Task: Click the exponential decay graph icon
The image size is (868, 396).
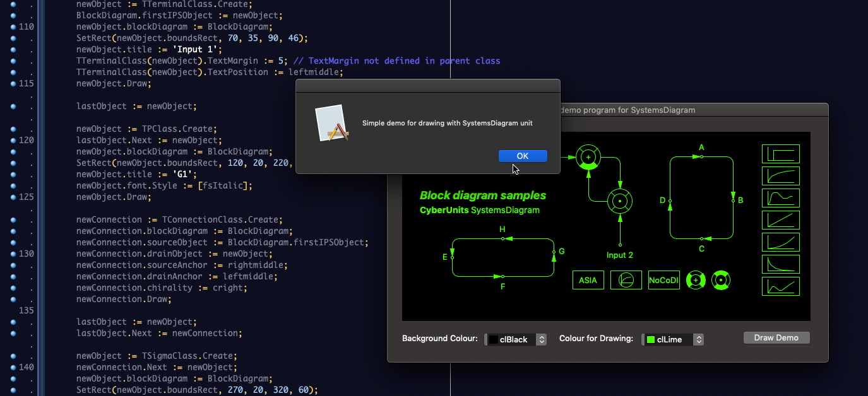Action: 781,264
